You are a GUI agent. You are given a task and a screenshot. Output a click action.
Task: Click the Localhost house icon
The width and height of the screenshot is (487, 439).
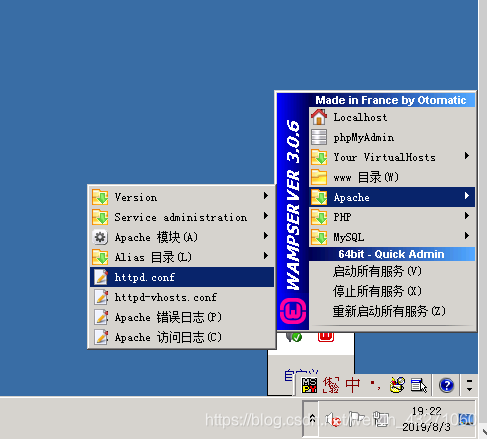tap(319, 117)
